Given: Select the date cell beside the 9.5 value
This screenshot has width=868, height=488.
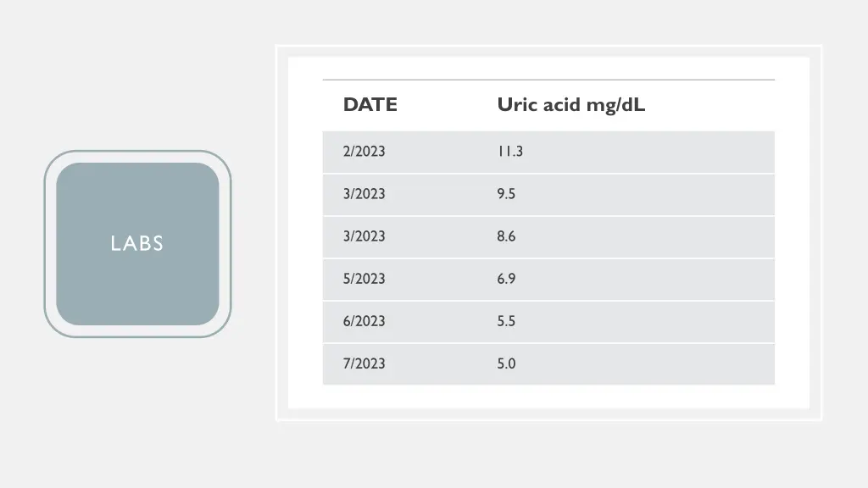Looking at the screenshot, I should coord(364,194).
